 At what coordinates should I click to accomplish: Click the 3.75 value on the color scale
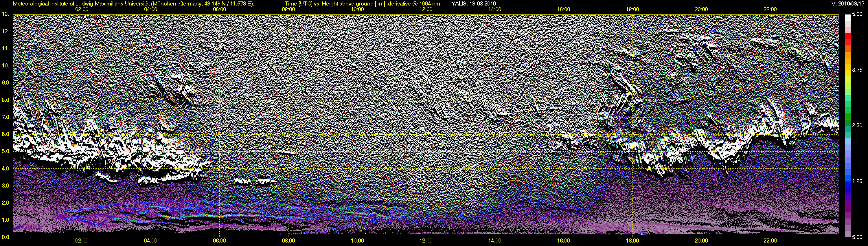point(857,70)
